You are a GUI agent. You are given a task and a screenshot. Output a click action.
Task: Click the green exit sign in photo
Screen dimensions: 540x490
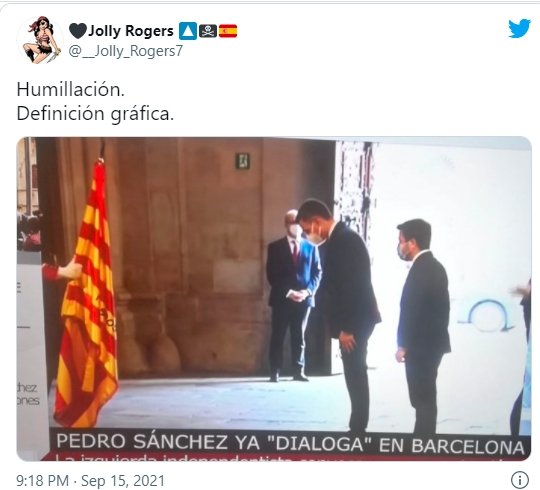point(242,161)
